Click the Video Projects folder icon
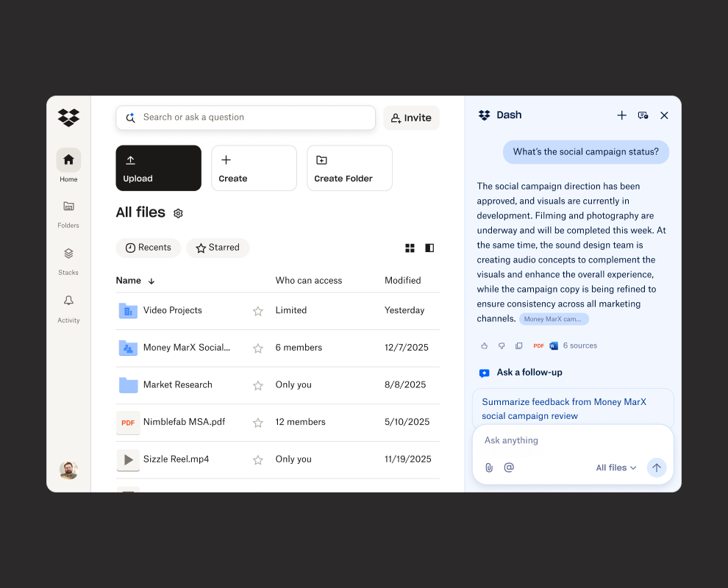This screenshot has height=588, width=728. click(x=128, y=310)
